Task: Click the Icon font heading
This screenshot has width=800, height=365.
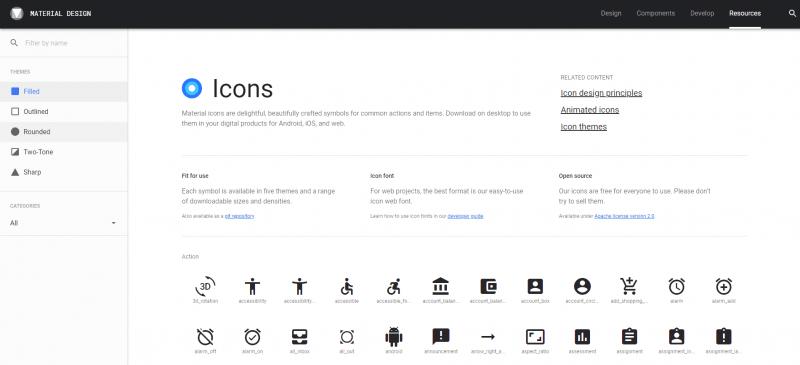Action: (x=382, y=176)
